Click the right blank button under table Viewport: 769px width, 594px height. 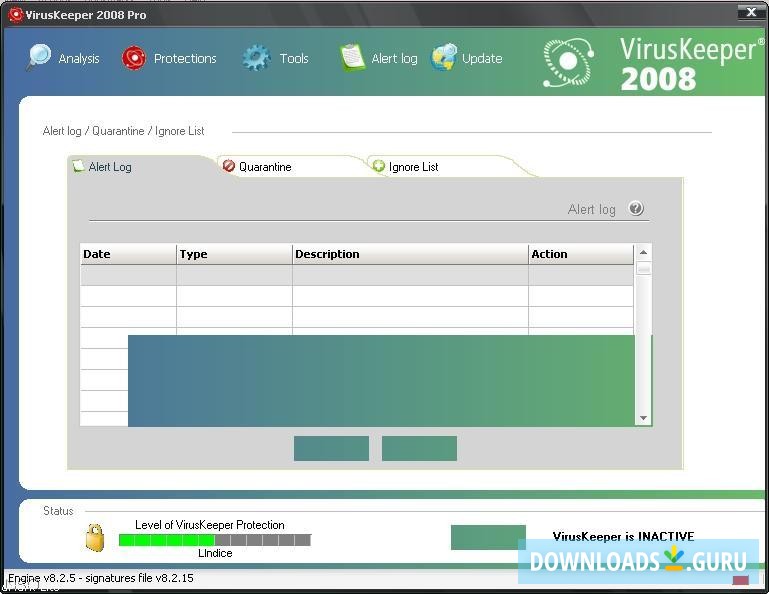click(419, 448)
